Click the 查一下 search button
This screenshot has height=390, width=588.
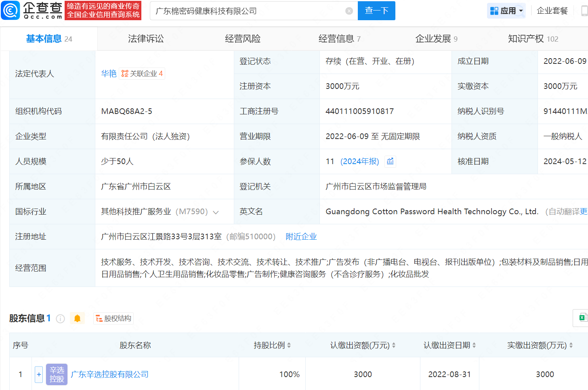[376, 11]
